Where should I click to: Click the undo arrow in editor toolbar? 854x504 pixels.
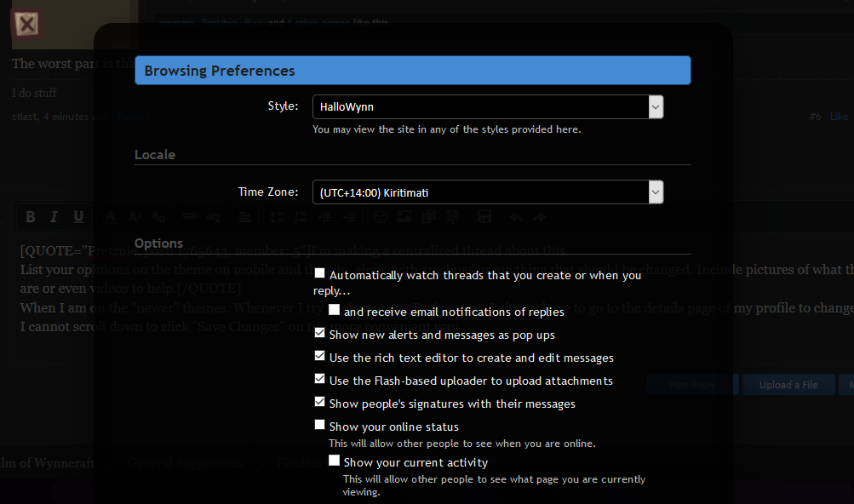click(x=515, y=217)
